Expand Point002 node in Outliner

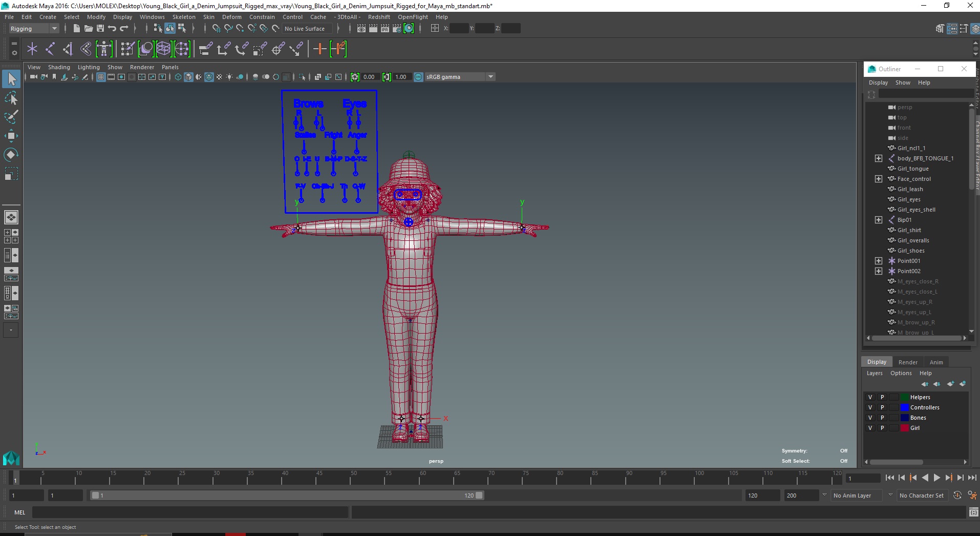pyautogui.click(x=879, y=271)
